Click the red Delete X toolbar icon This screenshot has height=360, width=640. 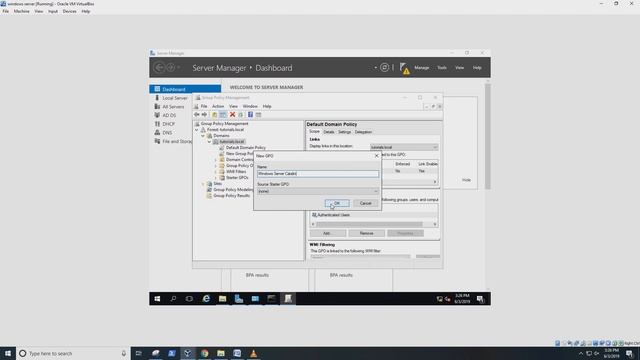pyautogui.click(x=232, y=115)
